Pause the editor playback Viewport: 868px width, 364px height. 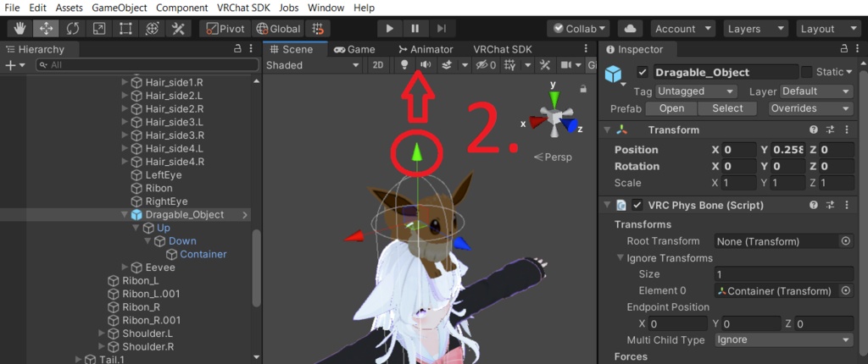415,29
